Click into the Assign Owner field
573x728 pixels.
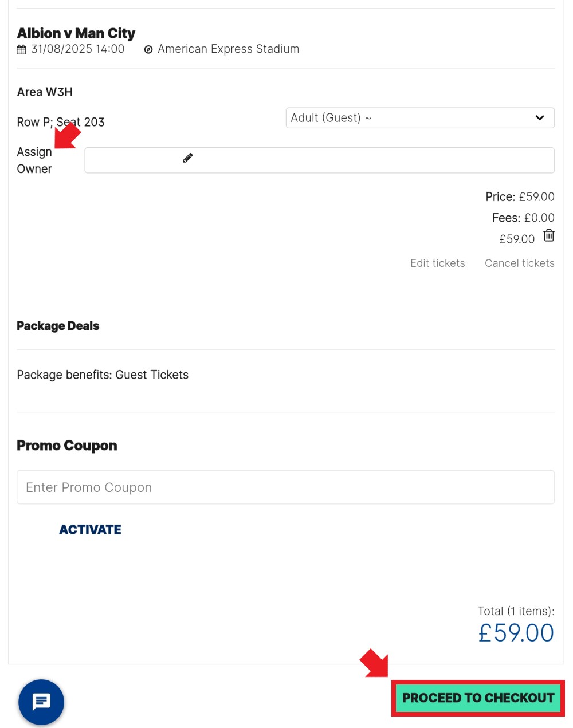(319, 160)
